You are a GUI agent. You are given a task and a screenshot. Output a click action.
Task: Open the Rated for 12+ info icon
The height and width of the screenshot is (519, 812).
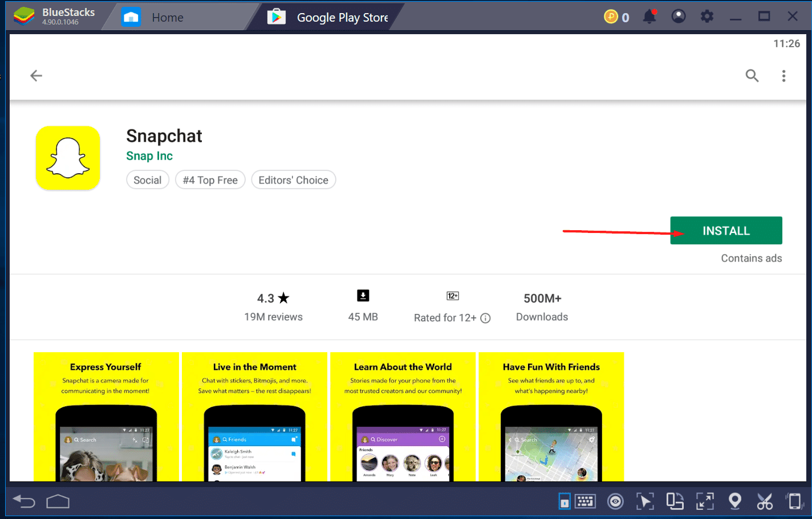coord(485,318)
